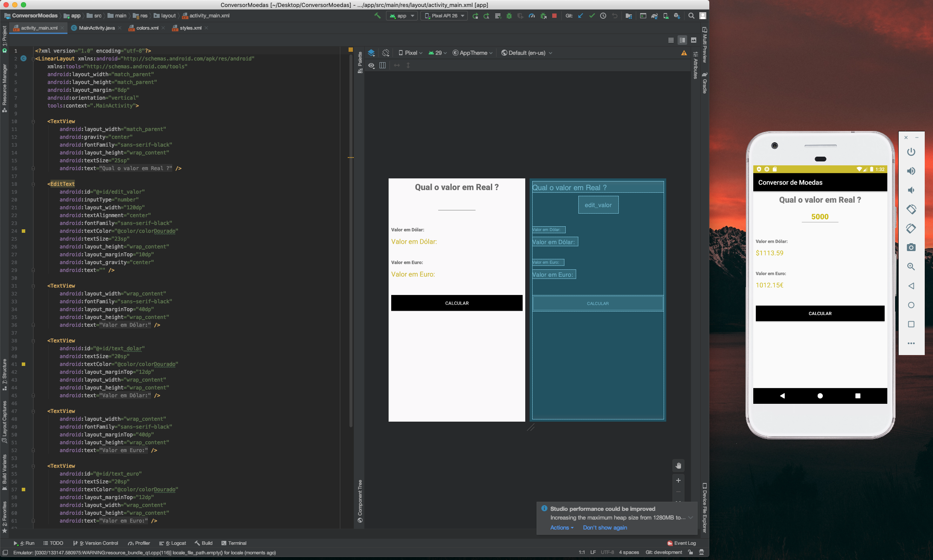The image size is (933, 560).
Task: Click the Search Everywhere magnifier icon
Action: 691,16
